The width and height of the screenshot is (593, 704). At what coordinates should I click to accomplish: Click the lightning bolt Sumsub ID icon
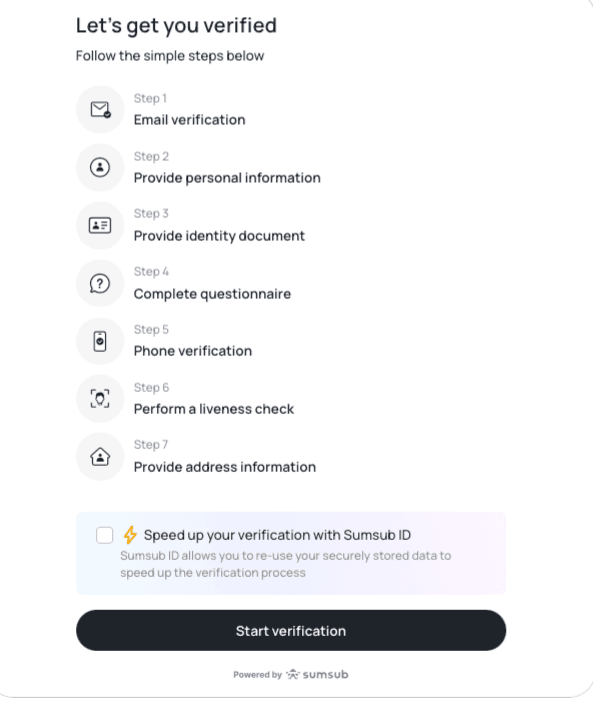(130, 535)
